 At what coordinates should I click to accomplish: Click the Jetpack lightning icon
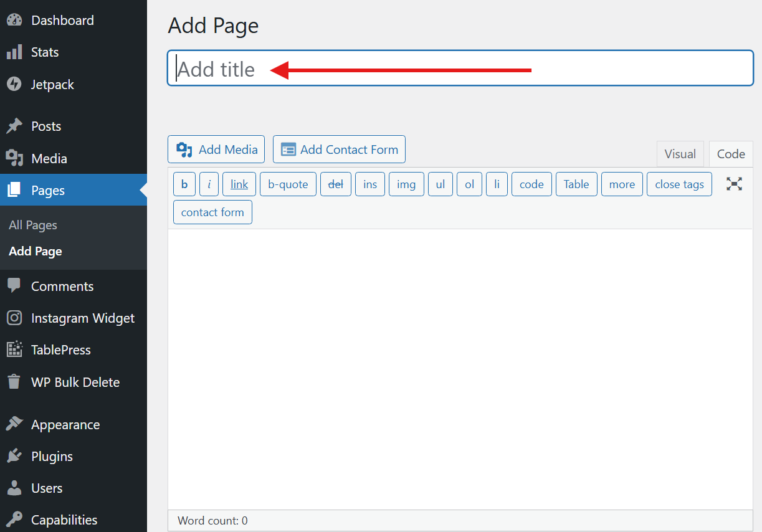(14, 84)
